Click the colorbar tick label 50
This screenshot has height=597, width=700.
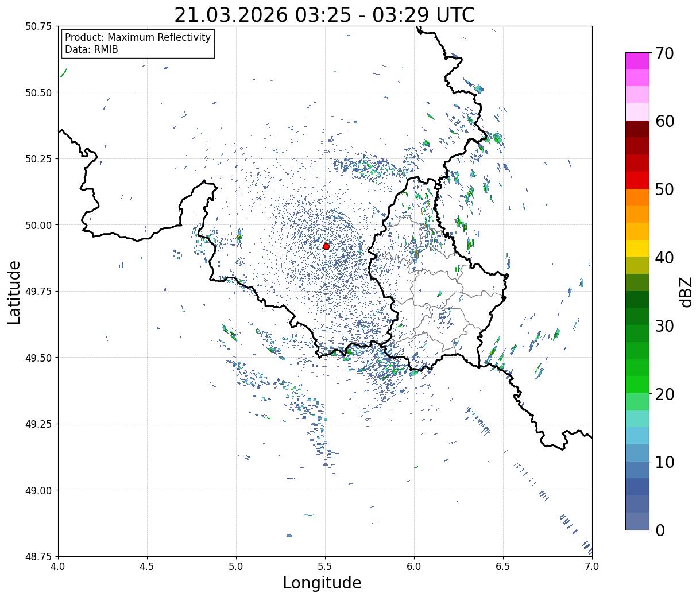point(664,189)
